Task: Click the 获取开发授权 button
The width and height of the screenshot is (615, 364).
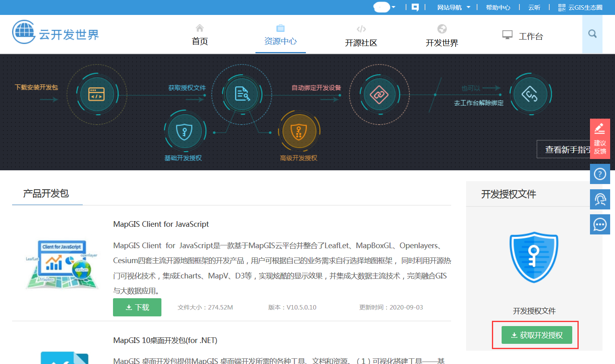Action: pyautogui.click(x=537, y=335)
